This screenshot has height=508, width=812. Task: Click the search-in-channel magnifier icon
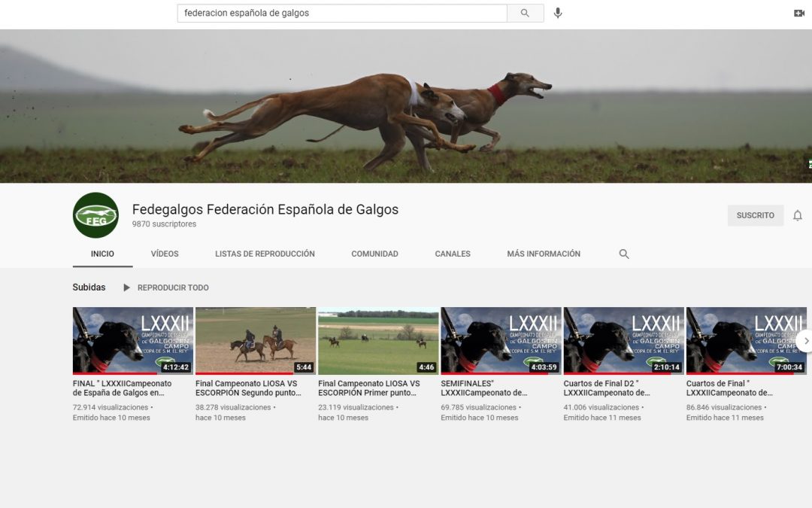(624, 254)
